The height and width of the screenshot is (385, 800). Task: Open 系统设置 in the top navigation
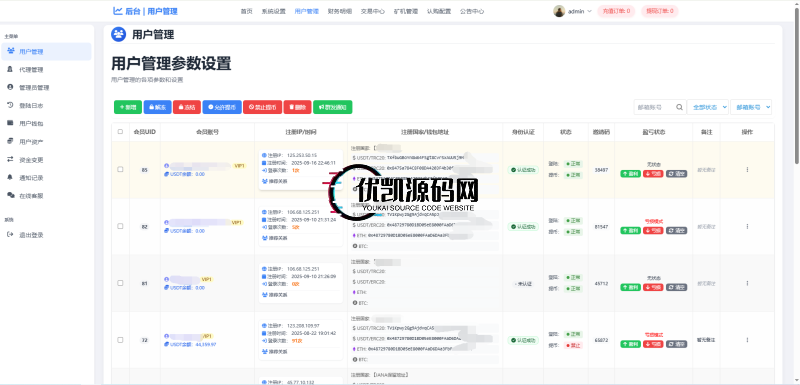click(x=273, y=11)
